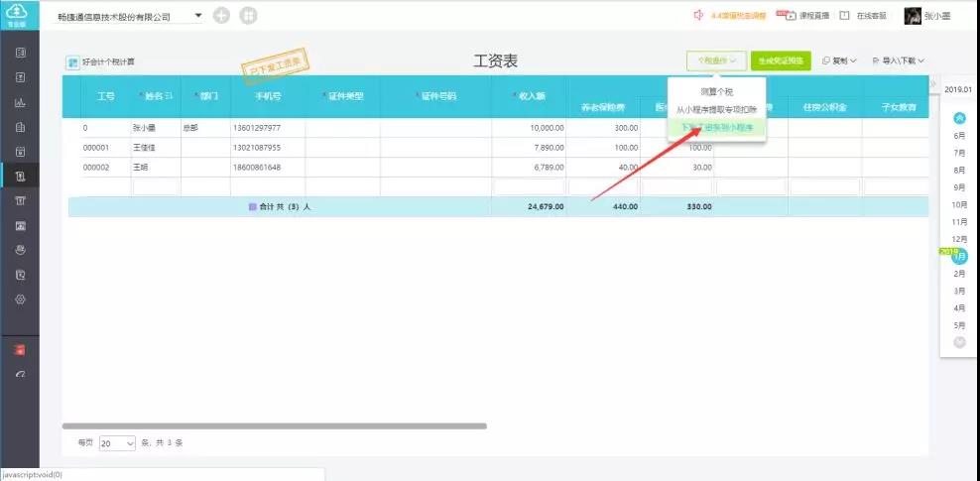Click the 好会计个税计算 calculator icon
Viewport: 980px width, 481px height.
click(73, 62)
